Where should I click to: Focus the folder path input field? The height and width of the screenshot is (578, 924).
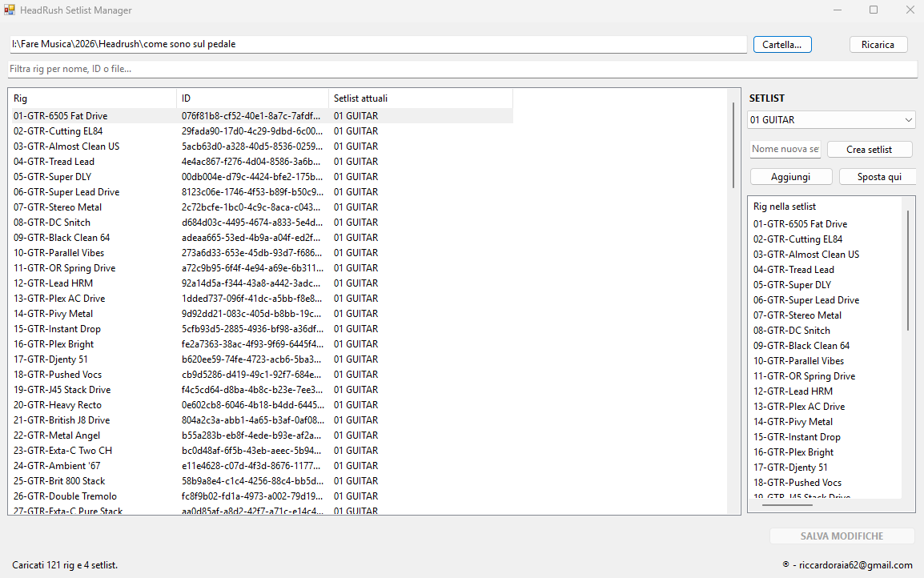(378, 44)
